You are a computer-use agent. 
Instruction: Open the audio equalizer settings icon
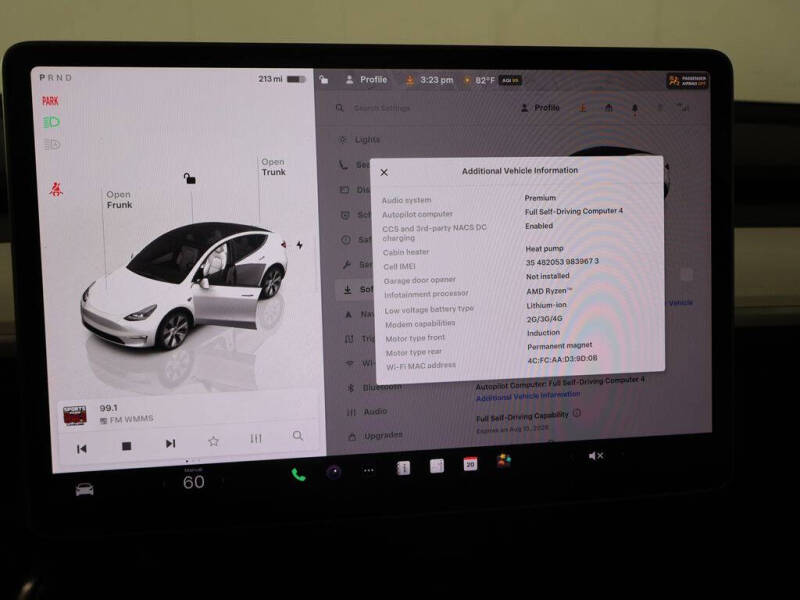pos(256,438)
